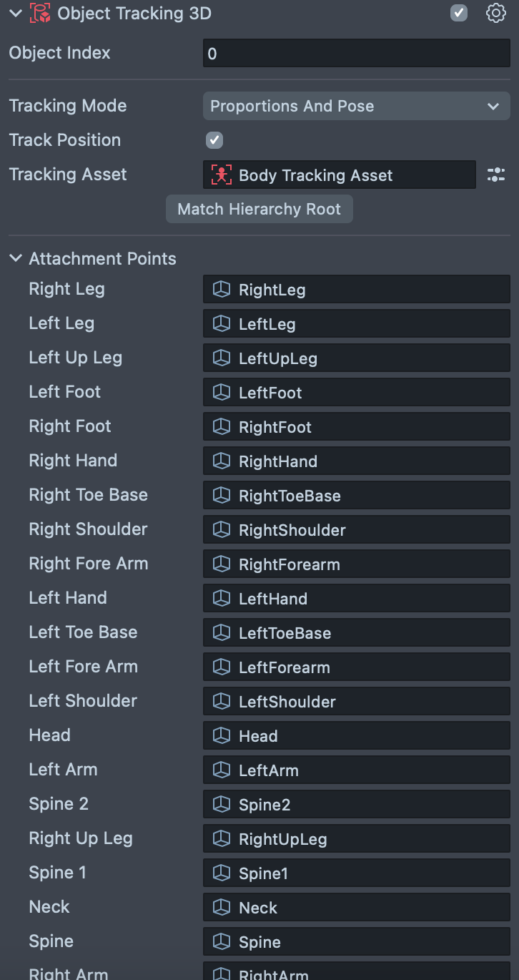This screenshot has height=980, width=519.
Task: Click the Object Index input field
Action: (356, 54)
